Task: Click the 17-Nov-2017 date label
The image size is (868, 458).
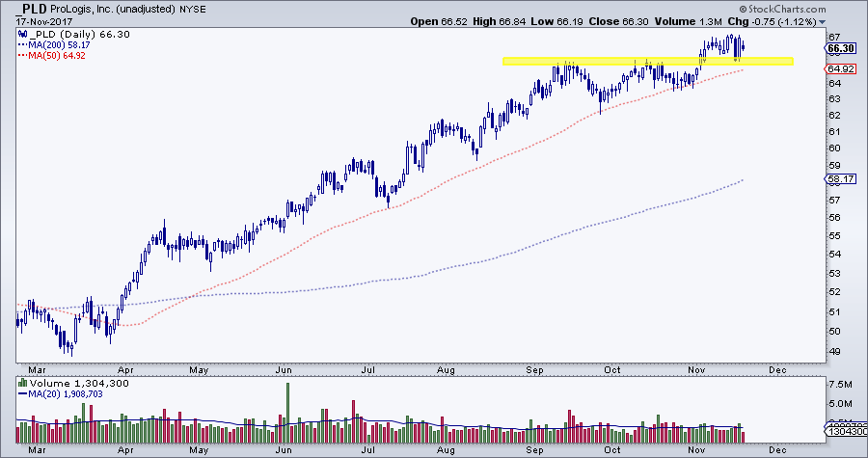Action: point(30,21)
